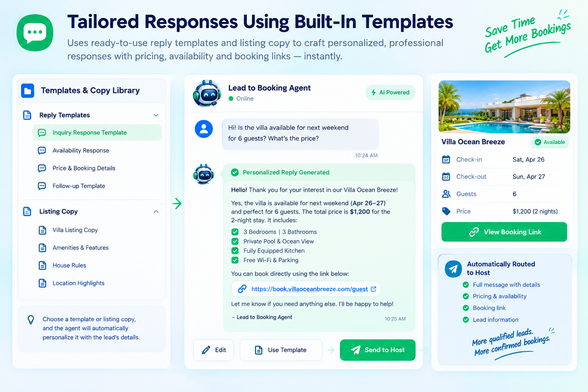
Task: Click the Villa Ocean Breeze title
Action: pyautogui.click(x=473, y=142)
